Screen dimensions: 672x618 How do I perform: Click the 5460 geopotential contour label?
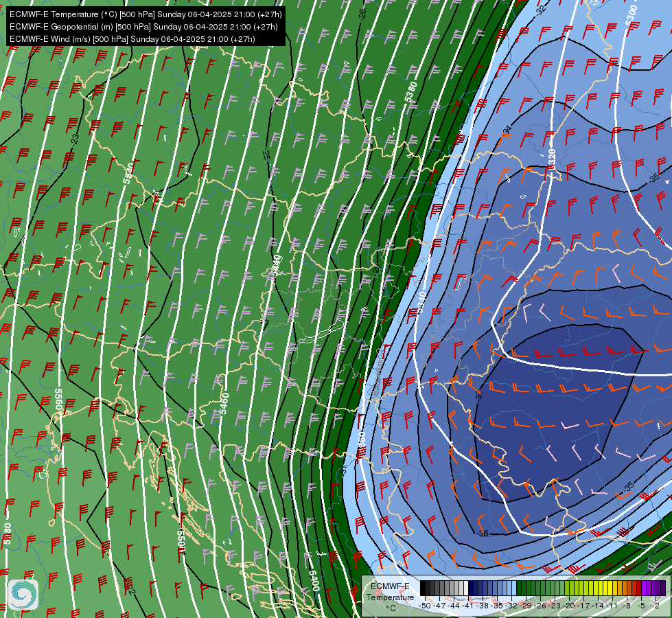(224, 404)
